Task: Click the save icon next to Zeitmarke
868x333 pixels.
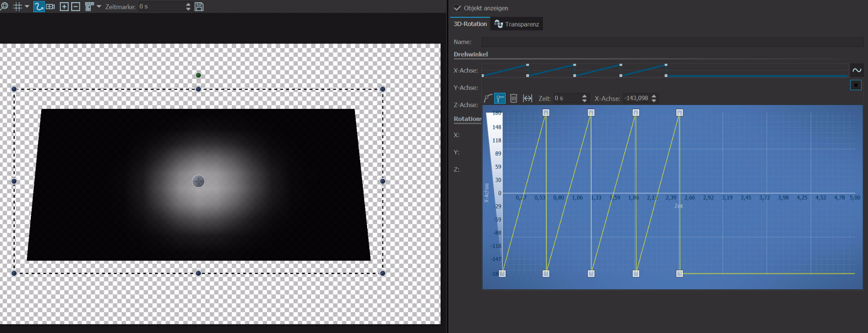Action: 199,7
